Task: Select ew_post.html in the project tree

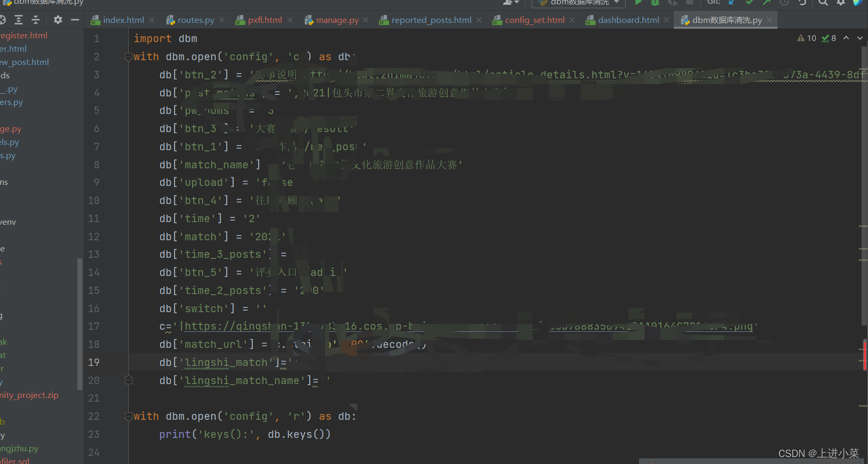Action: pyautogui.click(x=24, y=62)
